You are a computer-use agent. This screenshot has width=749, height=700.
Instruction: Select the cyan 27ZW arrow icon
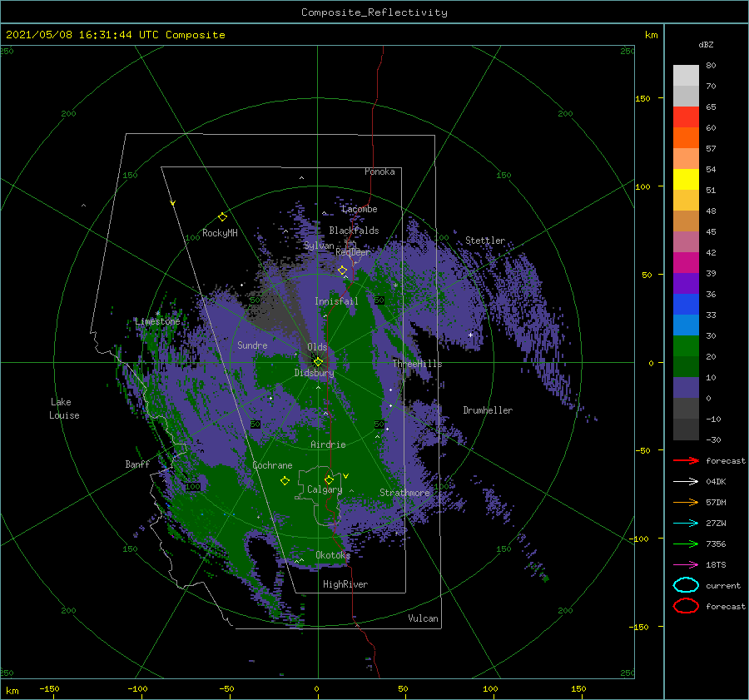[x=686, y=524]
